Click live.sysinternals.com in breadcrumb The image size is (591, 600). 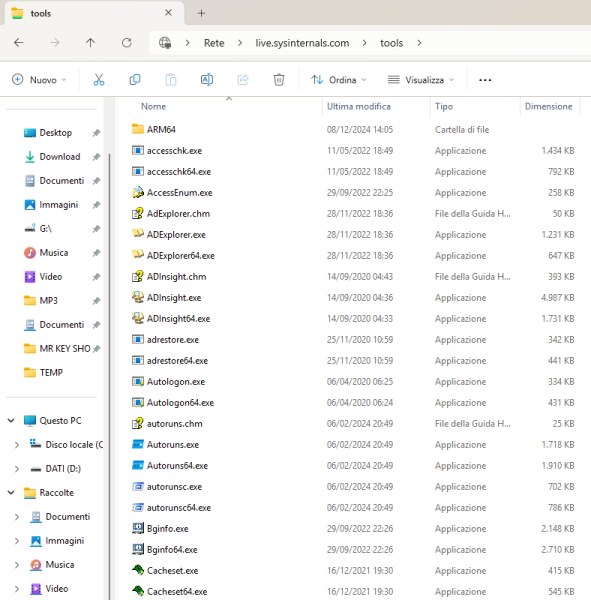pos(302,43)
